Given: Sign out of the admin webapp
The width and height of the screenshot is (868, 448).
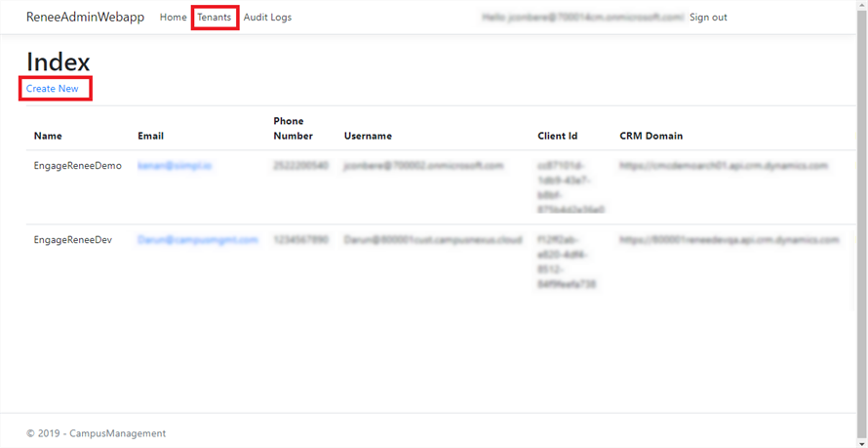Looking at the screenshot, I should [x=708, y=18].
